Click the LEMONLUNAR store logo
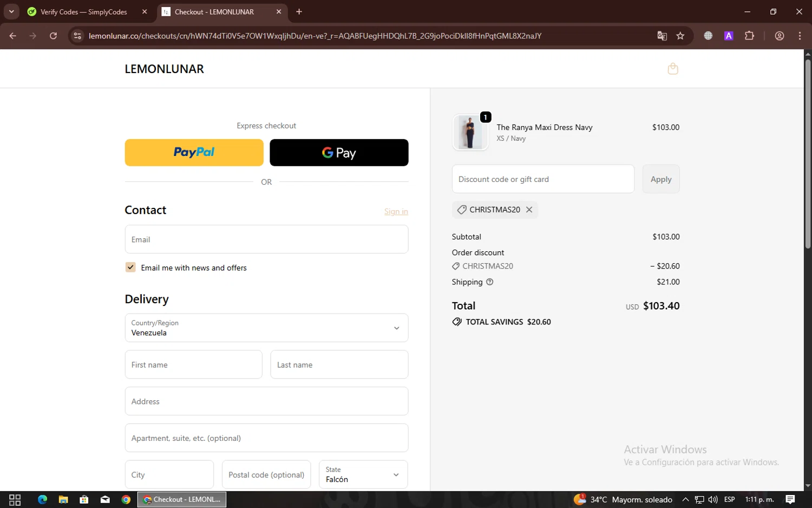 [x=165, y=69]
